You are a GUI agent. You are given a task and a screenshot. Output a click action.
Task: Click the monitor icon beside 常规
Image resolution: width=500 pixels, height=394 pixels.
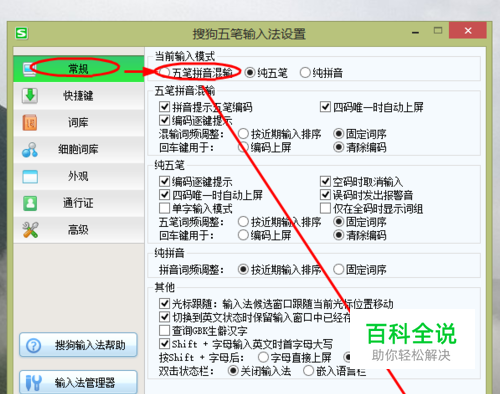[x=29, y=69]
